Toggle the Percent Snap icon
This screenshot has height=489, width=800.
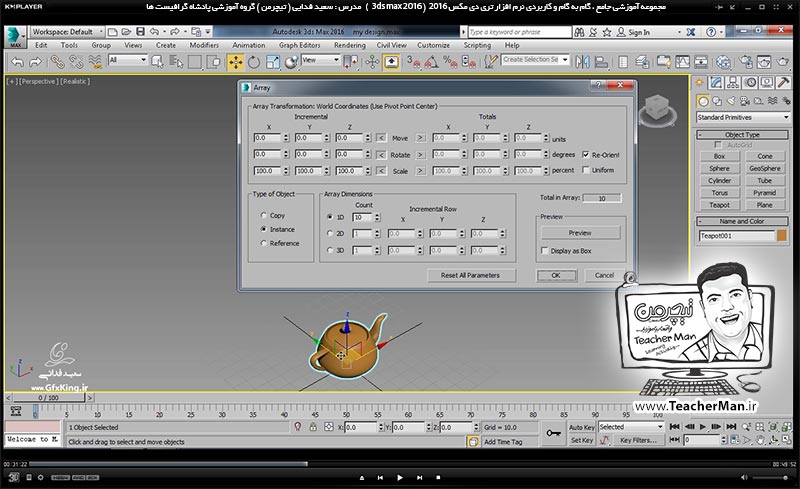(450, 62)
